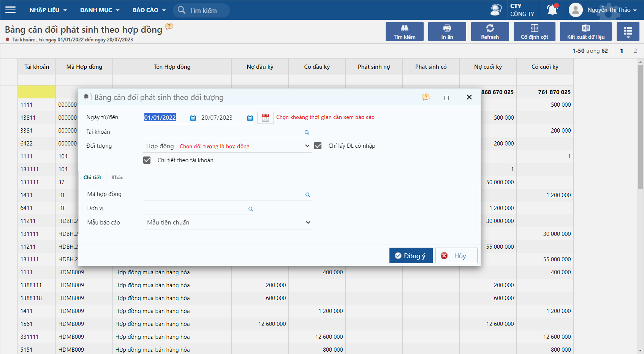644x354 pixels.
Task: Open the BÁO CÁO menu
Action: click(x=149, y=10)
